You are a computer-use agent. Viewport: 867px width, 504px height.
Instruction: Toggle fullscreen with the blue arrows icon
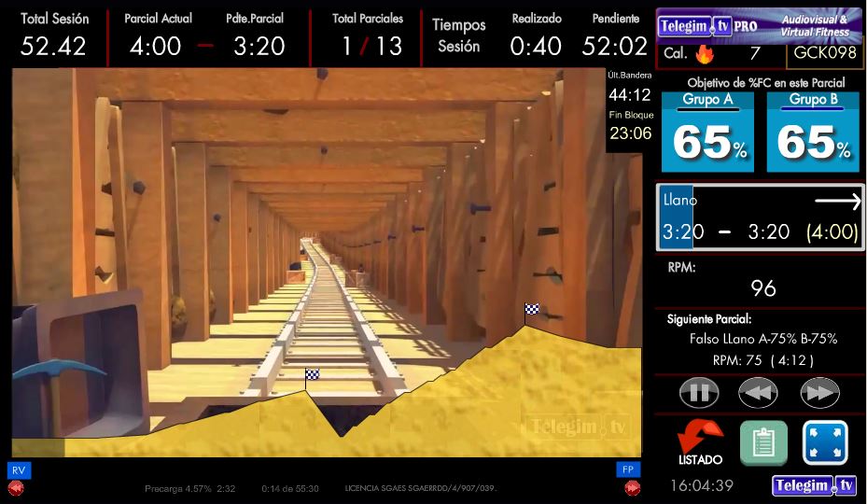825,442
